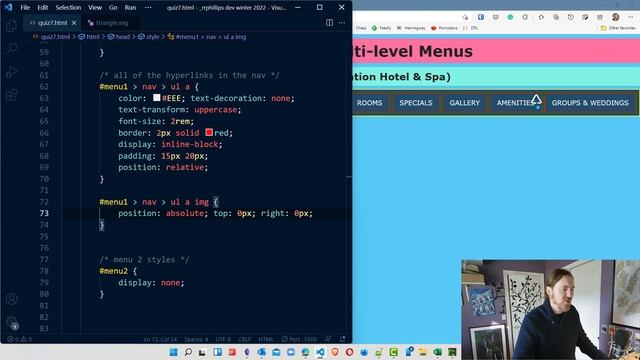
Task: Change language mode via HTML status item
Action: [x=266, y=339]
